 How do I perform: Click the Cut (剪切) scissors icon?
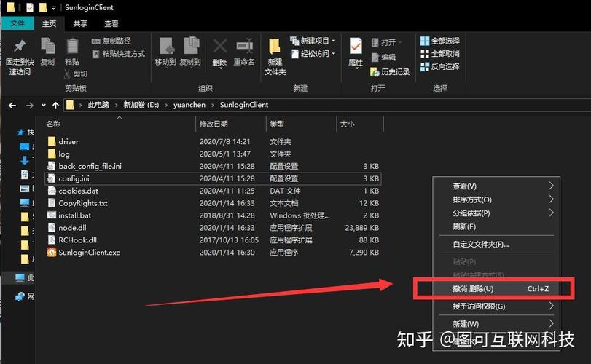pos(68,74)
